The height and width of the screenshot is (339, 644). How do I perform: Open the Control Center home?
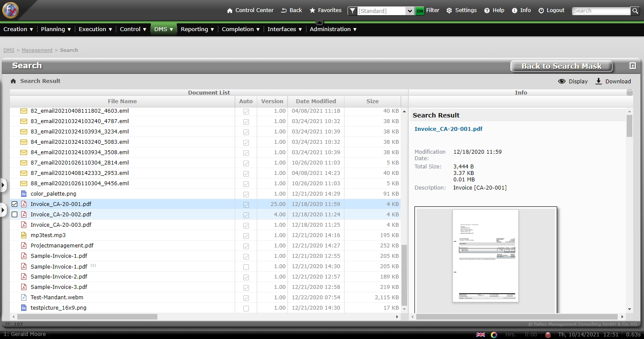pyautogui.click(x=250, y=10)
